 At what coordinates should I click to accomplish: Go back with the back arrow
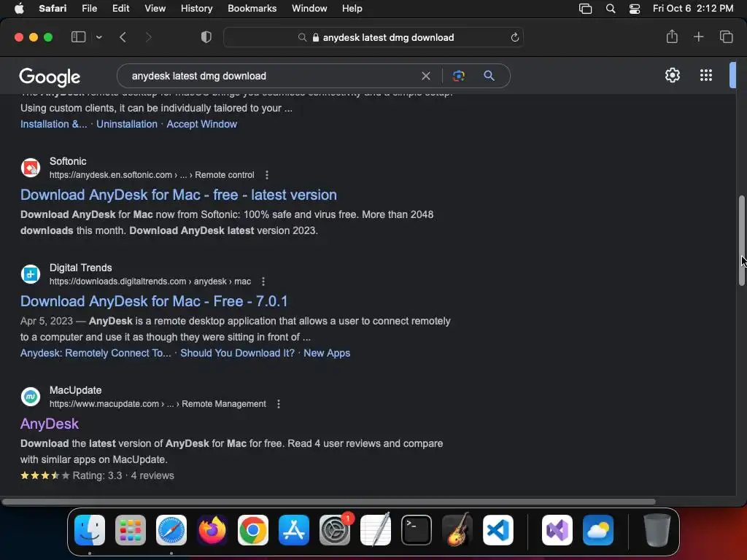pos(123,37)
